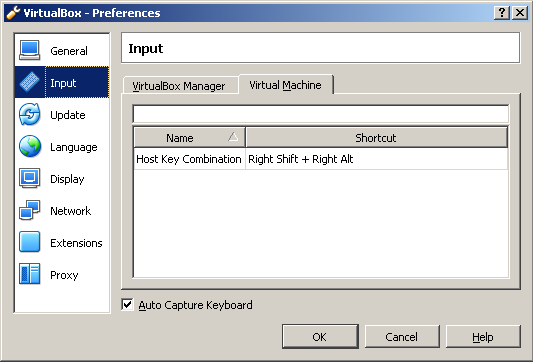Switch to the Virtual Machine tab
533x363 pixels.
[x=286, y=85]
